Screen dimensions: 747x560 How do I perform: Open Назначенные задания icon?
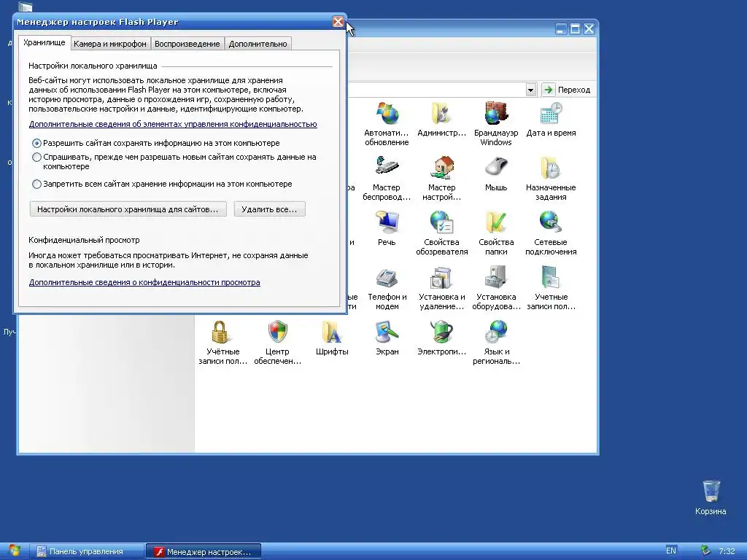point(551,167)
